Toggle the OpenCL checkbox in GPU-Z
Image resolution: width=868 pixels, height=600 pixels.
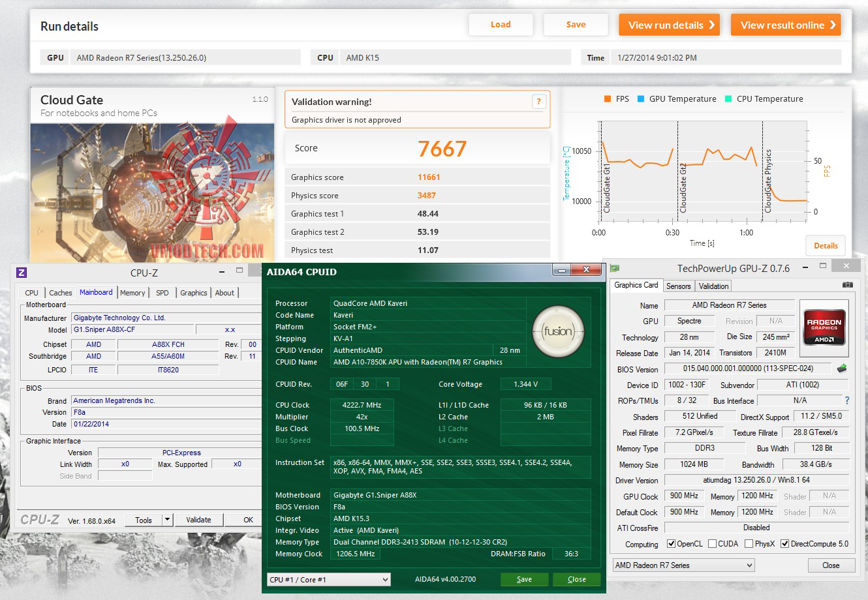point(671,544)
